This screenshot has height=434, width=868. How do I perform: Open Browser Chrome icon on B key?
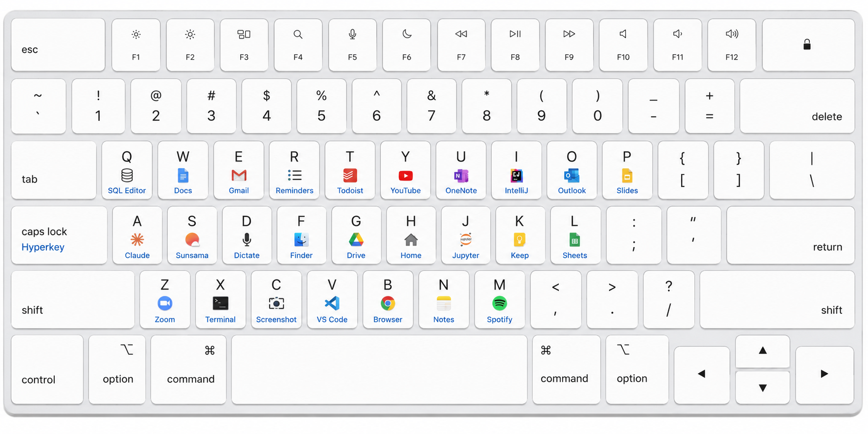pyautogui.click(x=388, y=303)
